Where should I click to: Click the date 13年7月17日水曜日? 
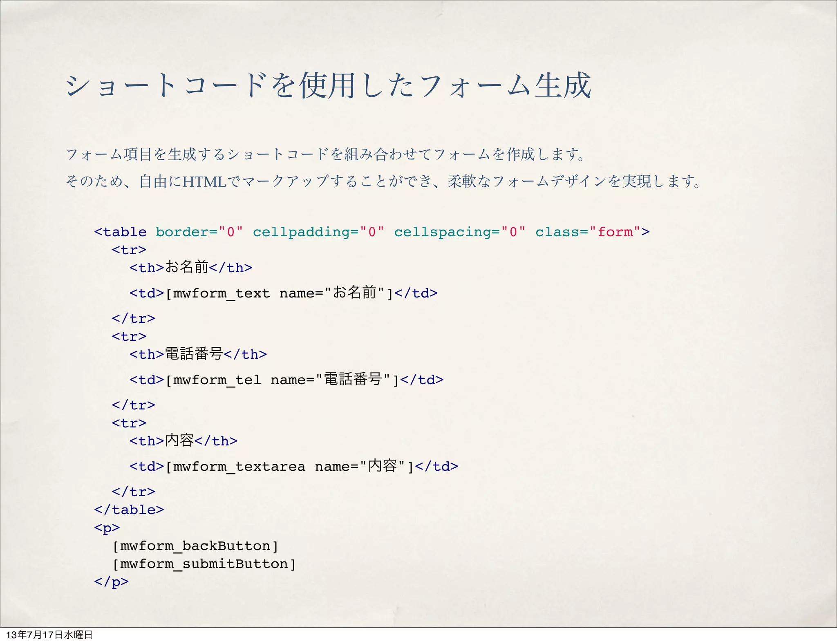[x=49, y=635]
